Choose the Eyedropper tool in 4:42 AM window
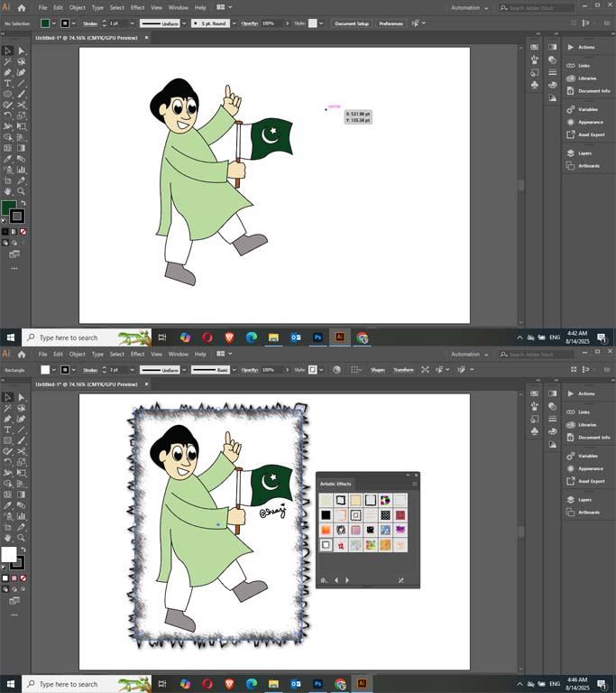616x693 pixels. click(7, 159)
